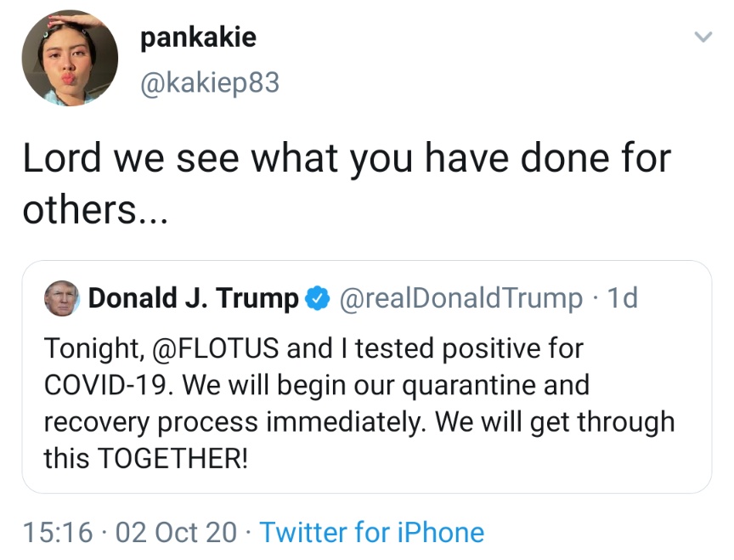Click the pankakie display name
The height and width of the screenshot is (560, 734).
click(x=196, y=38)
